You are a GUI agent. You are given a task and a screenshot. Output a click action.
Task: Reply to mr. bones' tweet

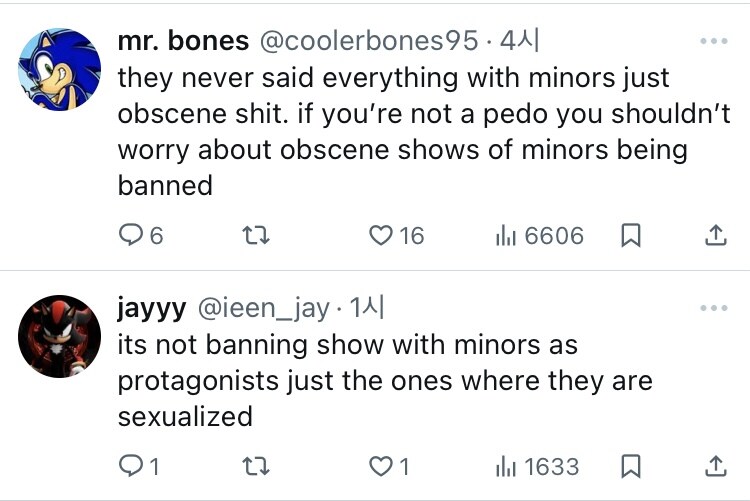coord(132,236)
